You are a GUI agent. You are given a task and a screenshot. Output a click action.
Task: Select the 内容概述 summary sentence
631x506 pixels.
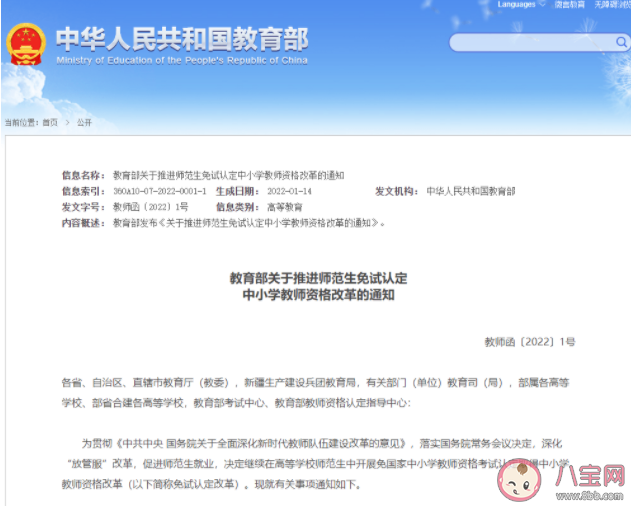click(x=249, y=223)
